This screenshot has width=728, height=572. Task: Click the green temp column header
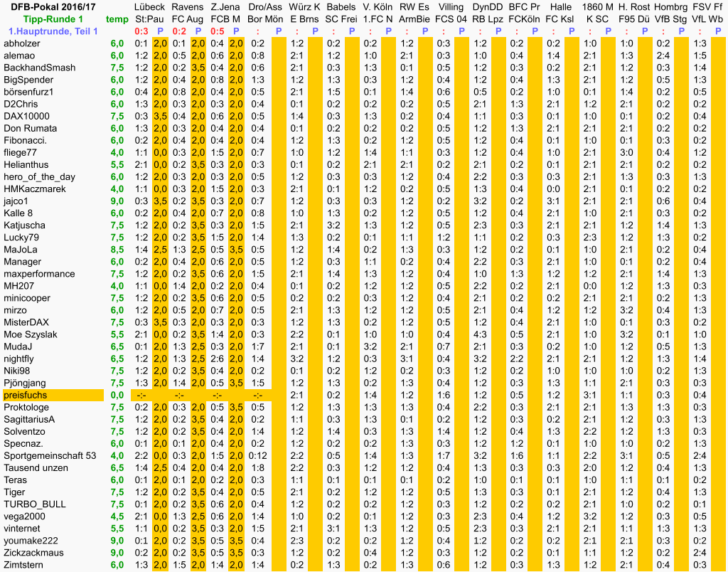tap(117, 19)
